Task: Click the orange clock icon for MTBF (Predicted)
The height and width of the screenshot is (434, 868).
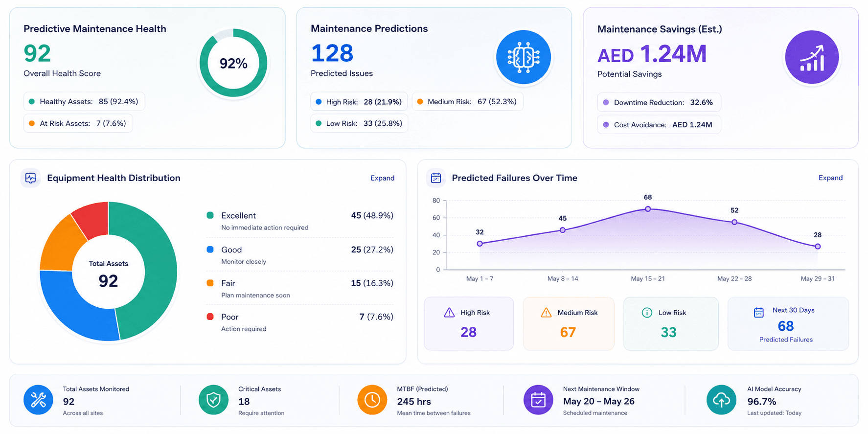Action: 372,400
